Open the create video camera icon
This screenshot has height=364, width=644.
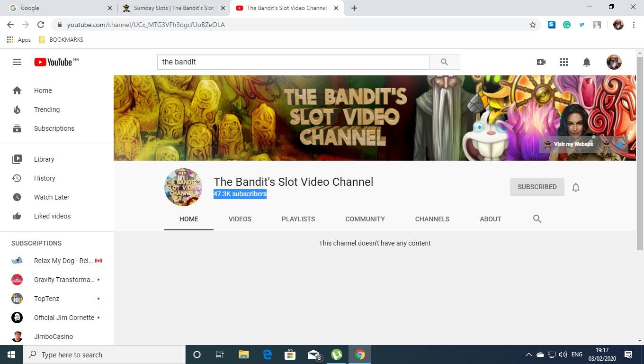(541, 62)
